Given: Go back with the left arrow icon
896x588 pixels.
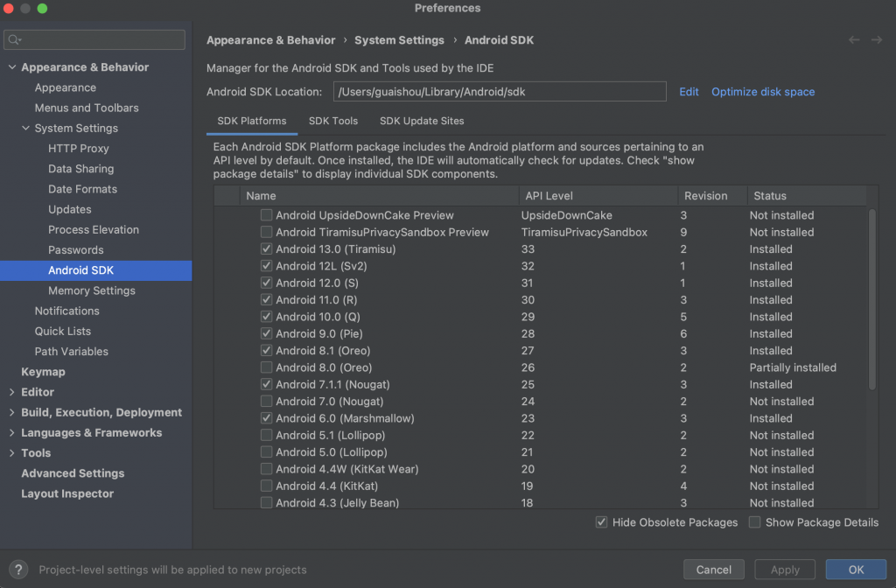Looking at the screenshot, I should pyautogui.click(x=854, y=40).
